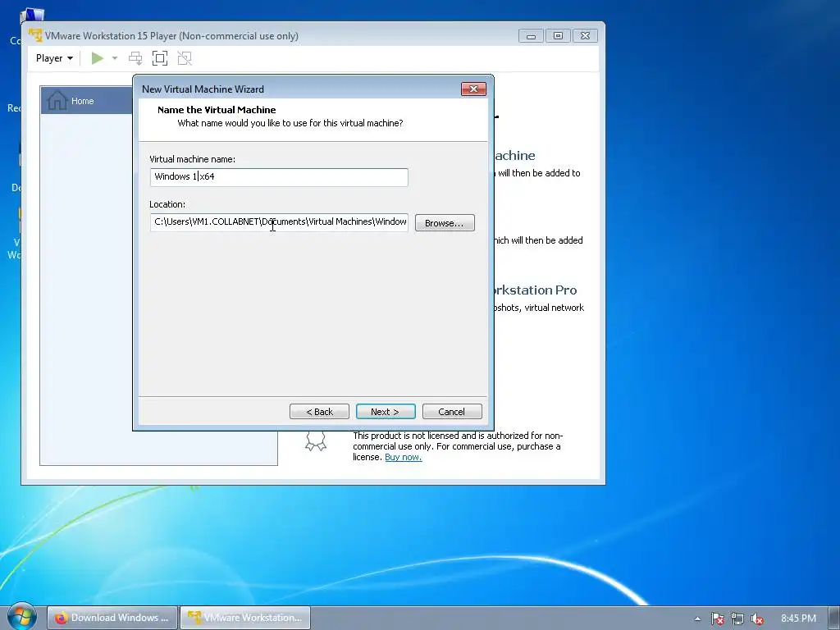Click the Send Ctrl+Alt+Del toolbar icon

click(x=135, y=58)
